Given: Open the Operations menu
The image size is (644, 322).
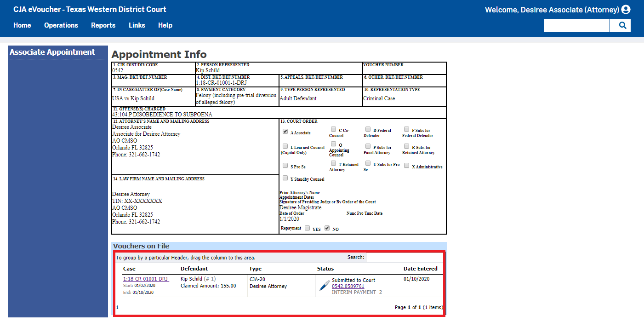Looking at the screenshot, I should coord(61,25).
